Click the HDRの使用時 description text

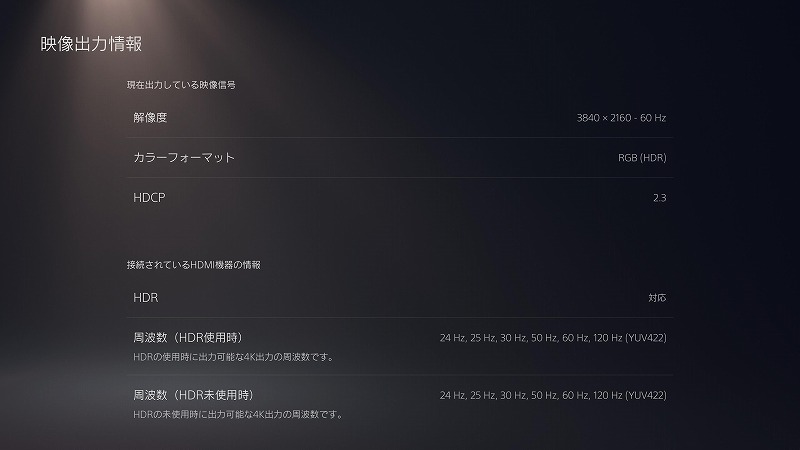(x=233, y=357)
